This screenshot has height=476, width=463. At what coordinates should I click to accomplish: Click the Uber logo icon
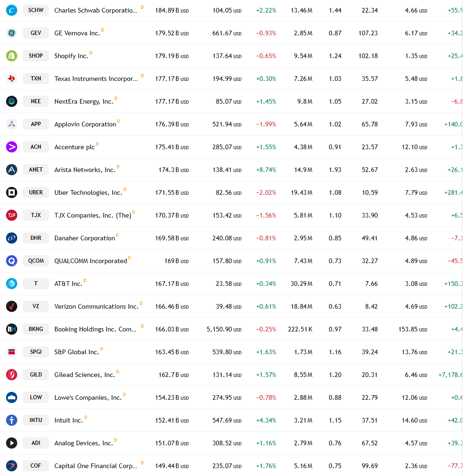(12, 192)
